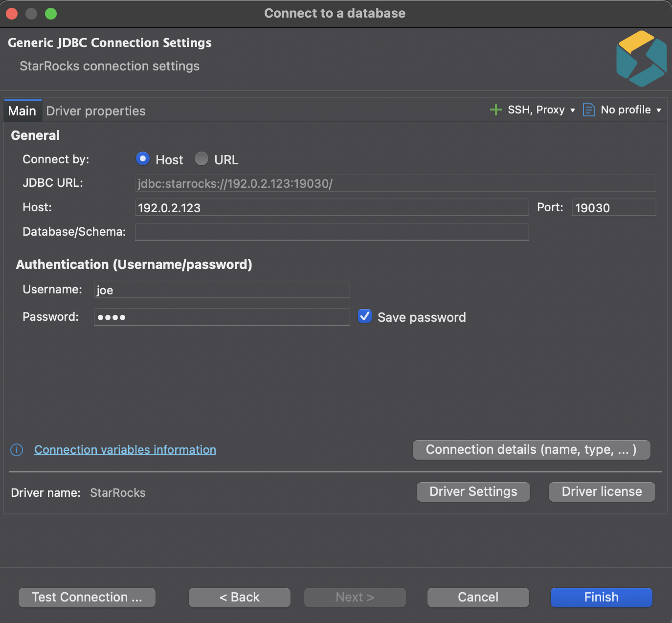Click the "Password:" field label
The height and width of the screenshot is (623, 672).
tap(50, 317)
